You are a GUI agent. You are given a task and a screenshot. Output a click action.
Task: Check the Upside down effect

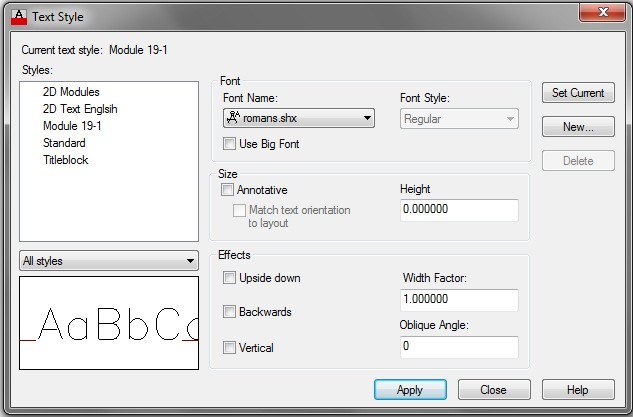pos(230,278)
